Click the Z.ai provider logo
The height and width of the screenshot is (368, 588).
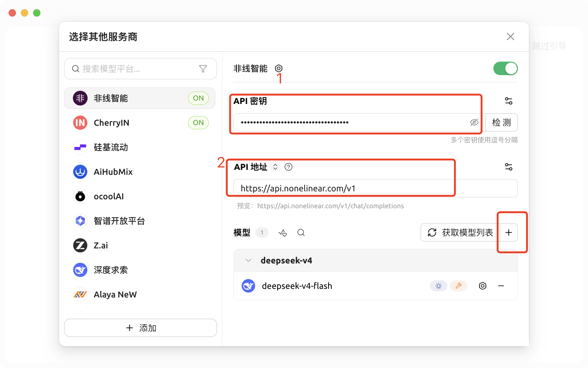click(80, 245)
